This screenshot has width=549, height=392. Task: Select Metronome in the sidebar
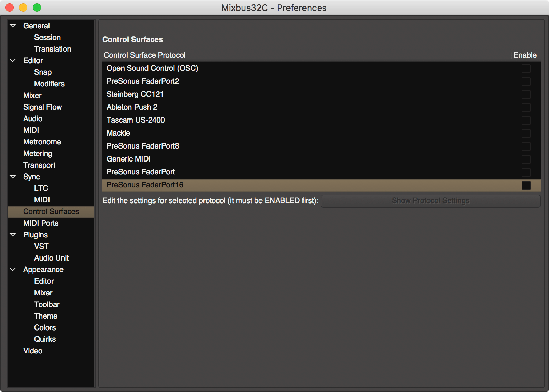[x=42, y=142]
